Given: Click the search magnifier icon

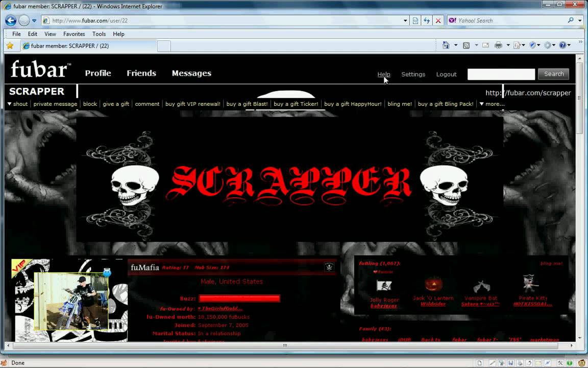Looking at the screenshot, I should (571, 20).
